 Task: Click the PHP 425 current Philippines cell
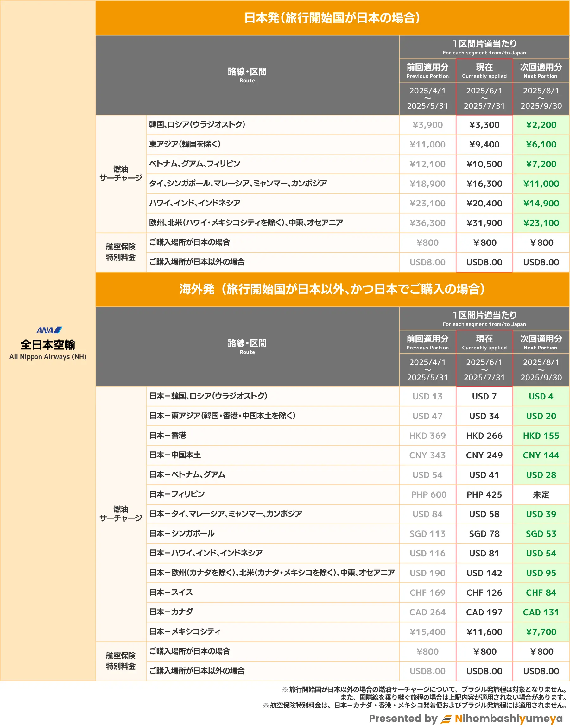point(484,494)
